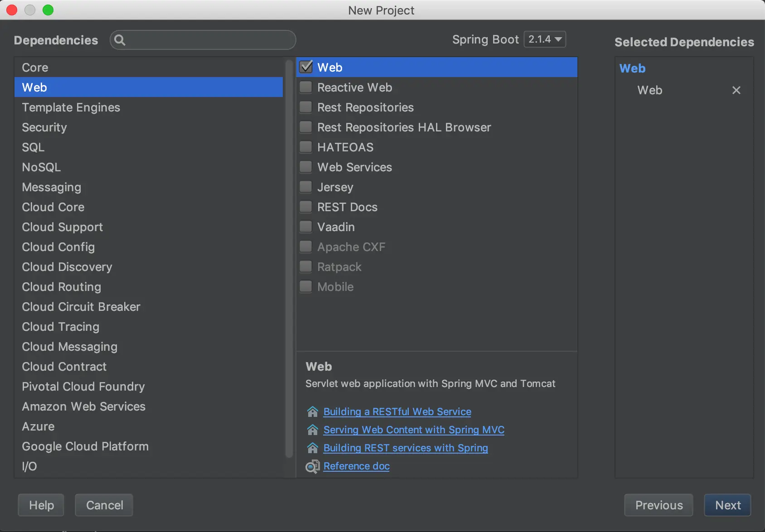The image size is (765, 532).
Task: Check the Rest Repositories dependency
Action: coord(306,107)
